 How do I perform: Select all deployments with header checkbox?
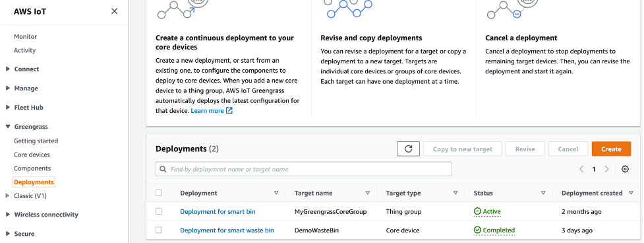tap(159, 193)
